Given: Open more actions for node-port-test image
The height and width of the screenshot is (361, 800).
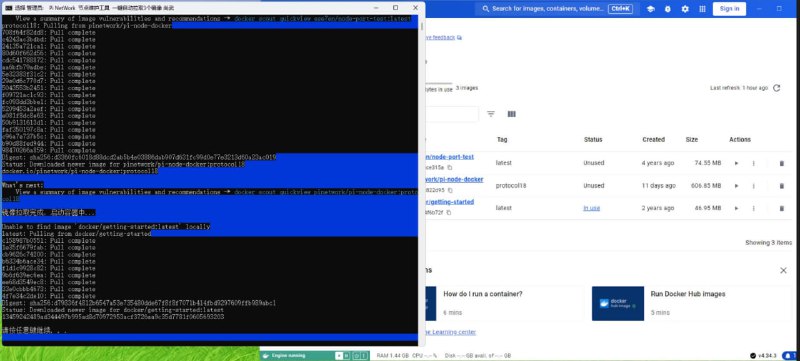Looking at the screenshot, I should (x=753, y=163).
